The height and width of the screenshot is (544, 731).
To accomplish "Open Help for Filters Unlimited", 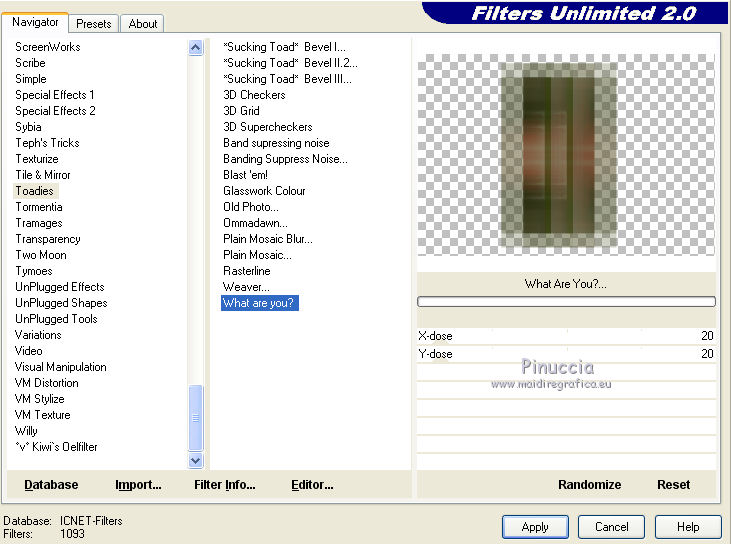I will coord(688,527).
